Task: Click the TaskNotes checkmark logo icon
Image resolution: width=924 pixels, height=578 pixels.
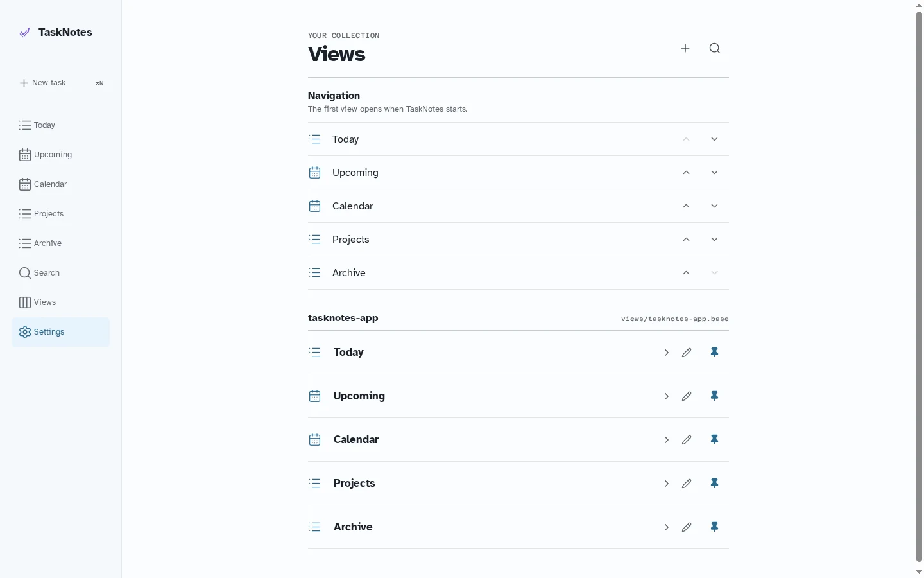Action: [25, 33]
